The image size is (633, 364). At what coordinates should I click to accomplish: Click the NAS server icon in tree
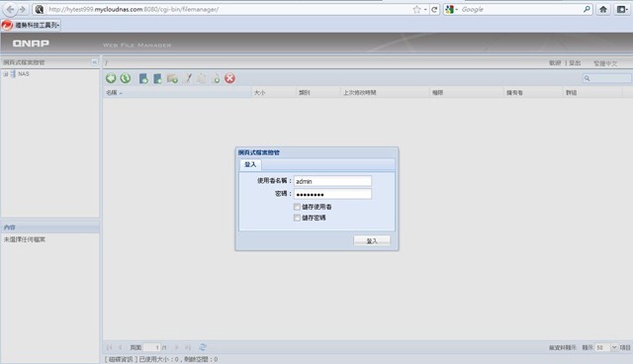click(13, 74)
